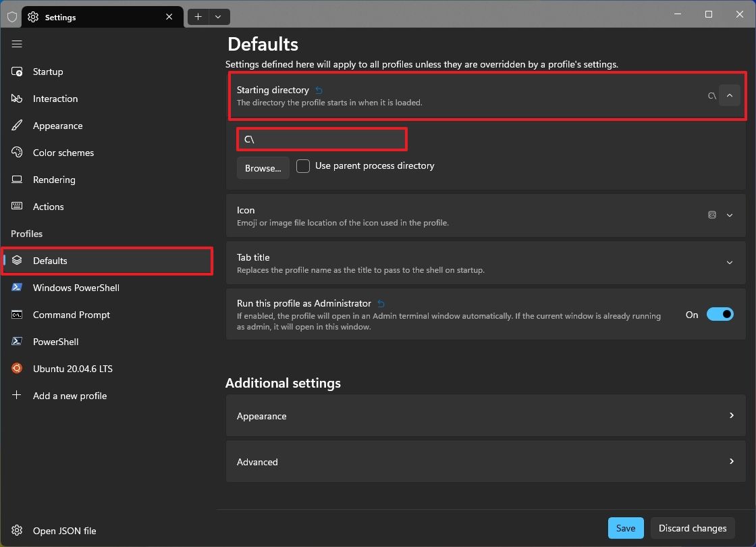Click the Browse button
Image resolution: width=756 pixels, height=547 pixels.
(263, 167)
